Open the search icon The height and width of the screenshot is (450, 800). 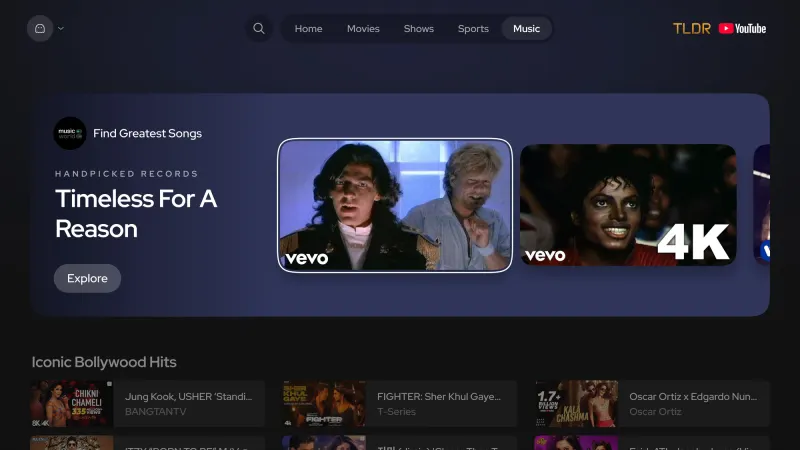(259, 29)
